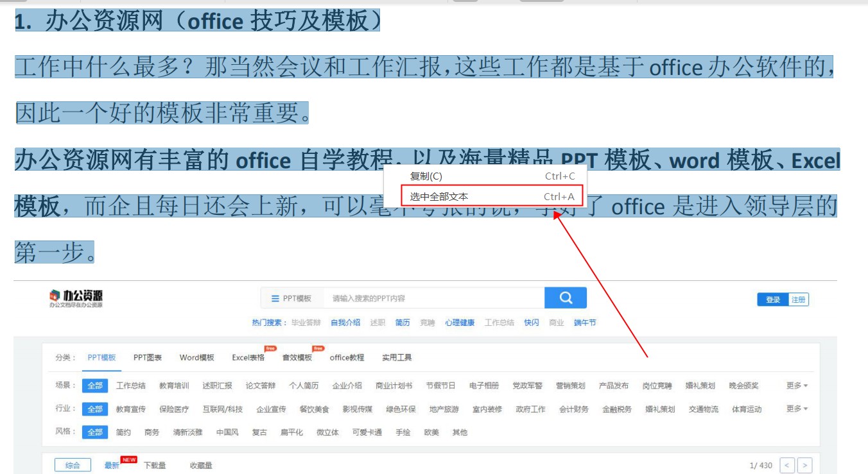This screenshot has width=868, height=474.
Task: Click the 办公资源 logo icon
Action: coord(56,296)
